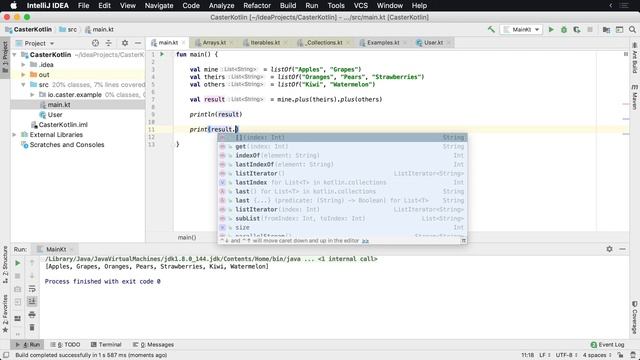This screenshot has width=640, height=360.
Task: Choose get(index: Int) completion suggestion
Action: 342,147
